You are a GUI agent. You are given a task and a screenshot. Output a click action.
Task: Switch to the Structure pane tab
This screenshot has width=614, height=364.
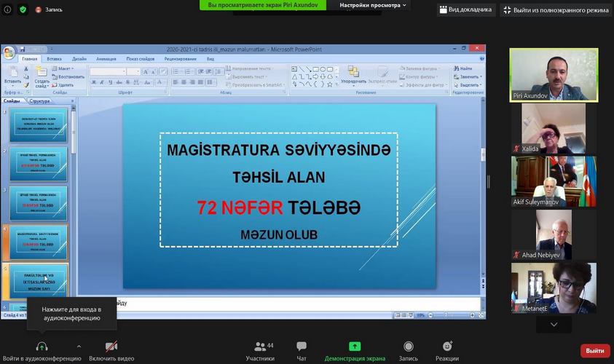39,101
